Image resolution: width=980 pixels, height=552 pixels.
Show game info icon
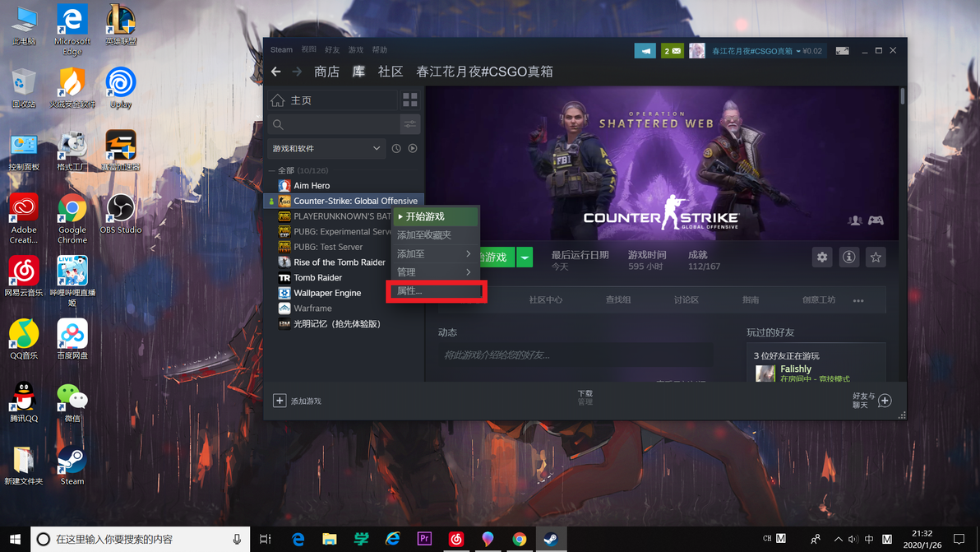848,257
